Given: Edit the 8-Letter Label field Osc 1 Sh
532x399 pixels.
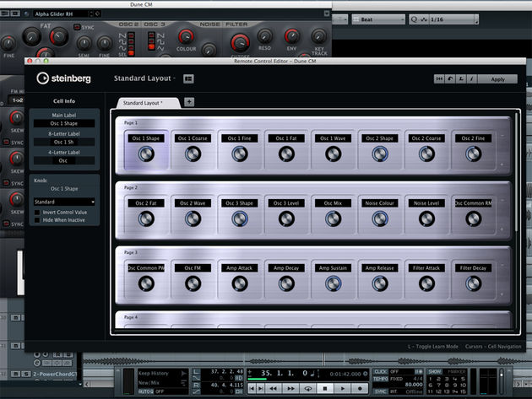Looking at the screenshot, I should [x=64, y=142].
